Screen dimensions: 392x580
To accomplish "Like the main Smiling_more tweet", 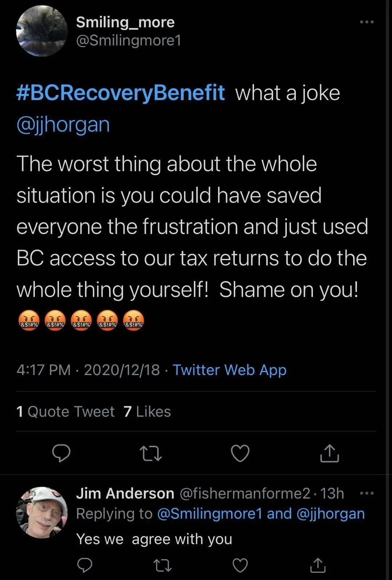I will click(240, 454).
